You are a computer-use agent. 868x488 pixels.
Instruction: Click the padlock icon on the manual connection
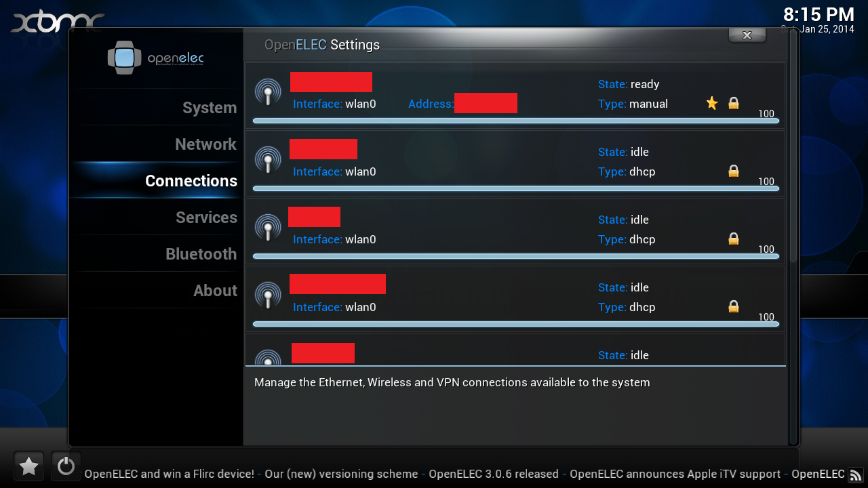(733, 103)
